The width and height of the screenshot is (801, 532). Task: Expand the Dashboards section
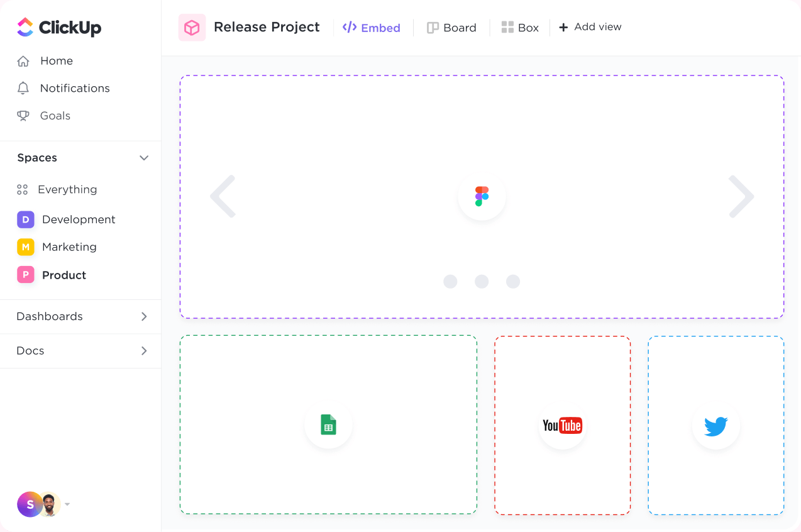[143, 316]
